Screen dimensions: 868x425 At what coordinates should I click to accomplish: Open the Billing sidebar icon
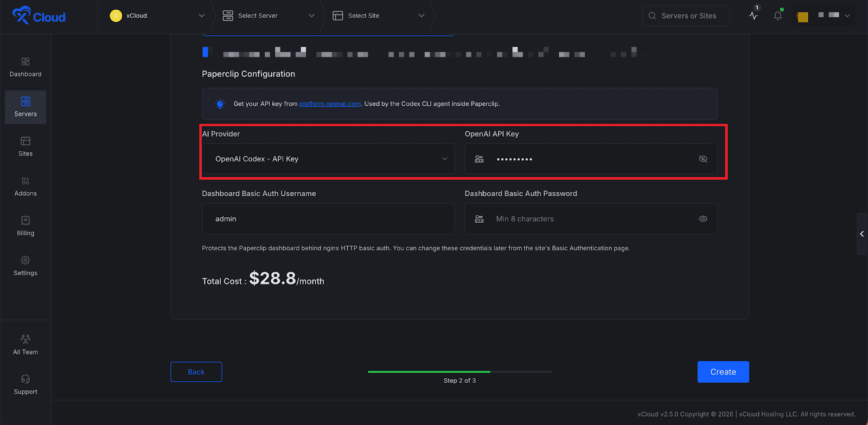[25, 221]
